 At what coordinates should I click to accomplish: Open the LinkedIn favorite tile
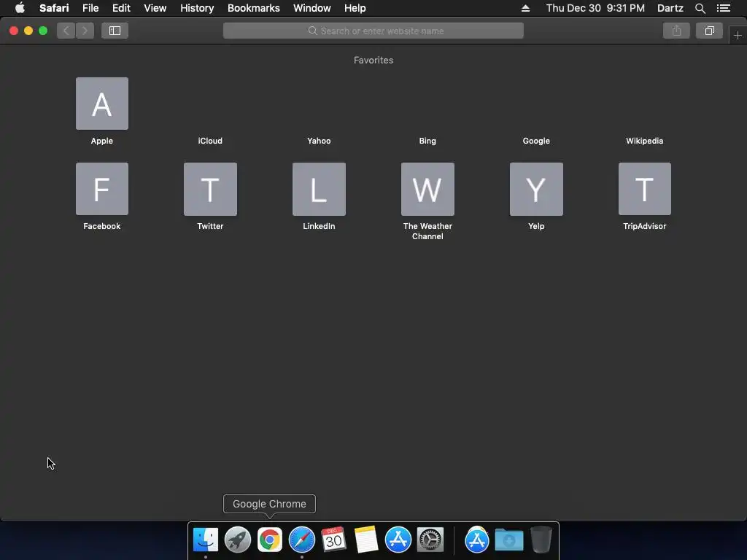[x=320, y=189]
